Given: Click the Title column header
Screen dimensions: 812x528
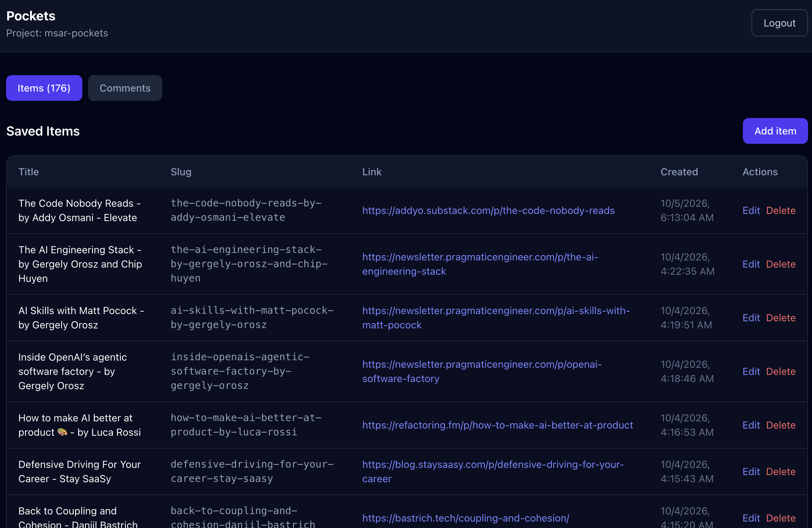Looking at the screenshot, I should [29, 172].
